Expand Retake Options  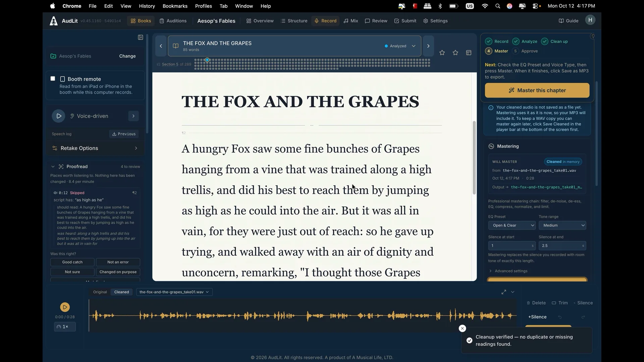[95, 148]
